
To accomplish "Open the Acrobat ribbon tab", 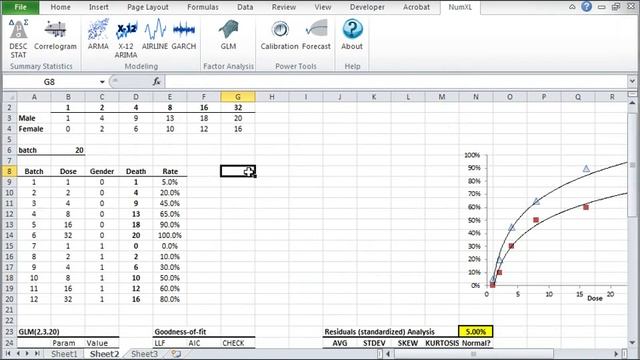I will pos(416,7).
